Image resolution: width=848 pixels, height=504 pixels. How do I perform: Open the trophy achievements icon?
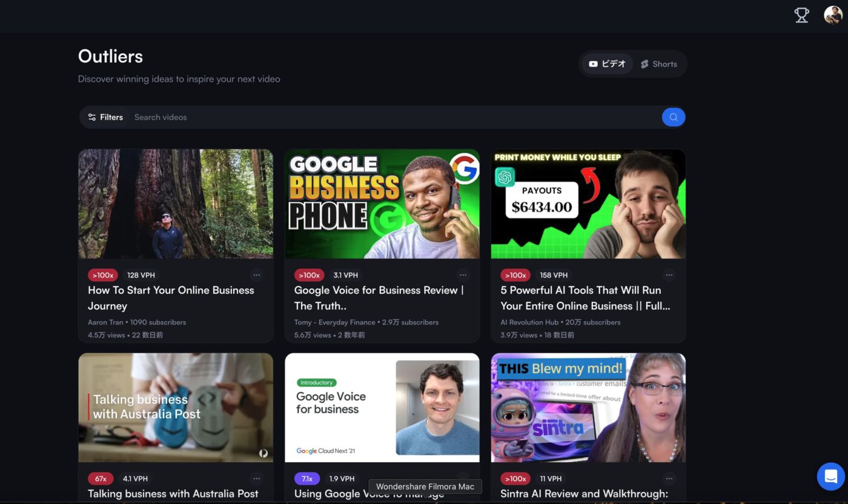[801, 15]
